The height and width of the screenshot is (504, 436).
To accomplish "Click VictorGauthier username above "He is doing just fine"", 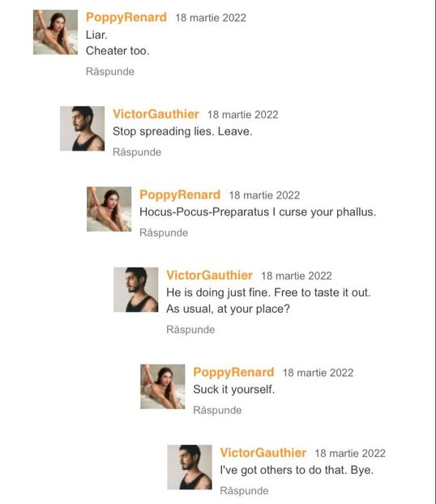I will pyautogui.click(x=210, y=275).
